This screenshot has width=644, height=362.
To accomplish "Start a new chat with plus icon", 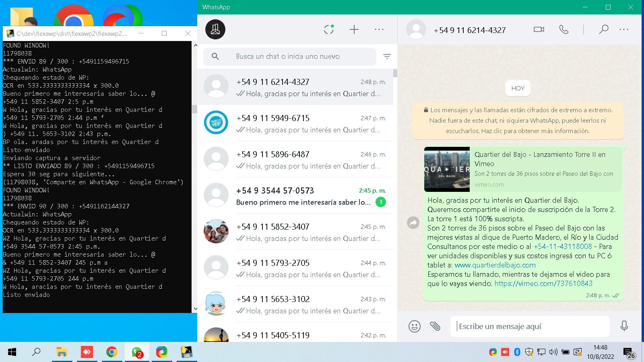I will point(354,29).
